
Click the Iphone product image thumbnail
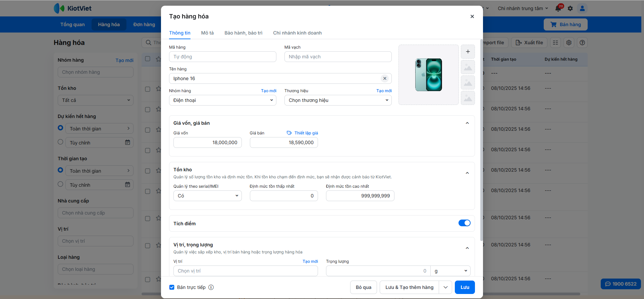click(x=428, y=75)
